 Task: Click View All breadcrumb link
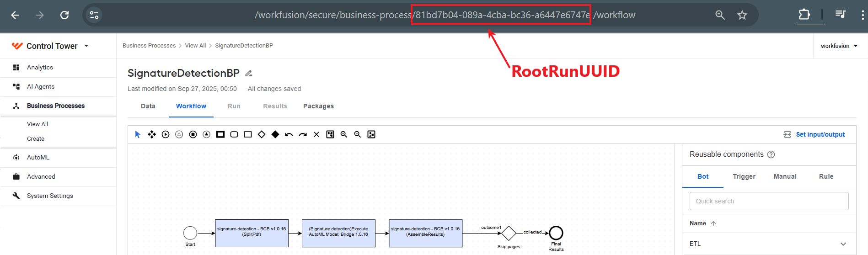(x=195, y=46)
